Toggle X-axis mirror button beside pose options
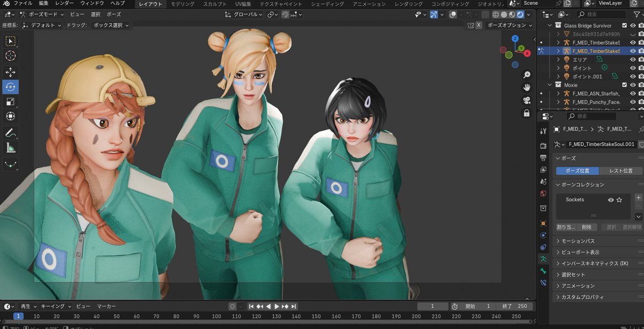The width and height of the screenshot is (644, 329). pos(479,25)
